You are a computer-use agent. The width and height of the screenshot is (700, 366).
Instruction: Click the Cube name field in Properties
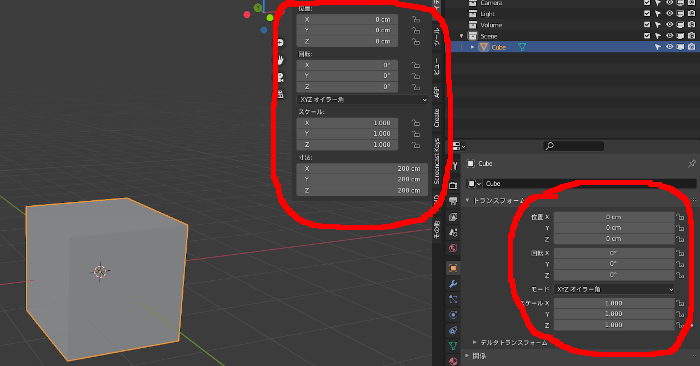click(589, 183)
